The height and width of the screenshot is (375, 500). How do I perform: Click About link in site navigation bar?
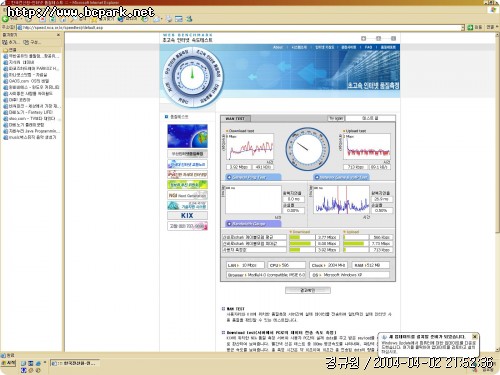click(x=278, y=47)
